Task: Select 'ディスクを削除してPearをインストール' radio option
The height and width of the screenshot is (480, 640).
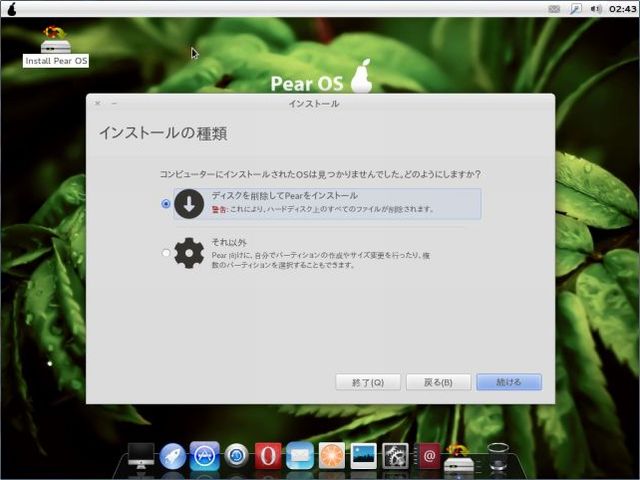Action: [x=166, y=203]
